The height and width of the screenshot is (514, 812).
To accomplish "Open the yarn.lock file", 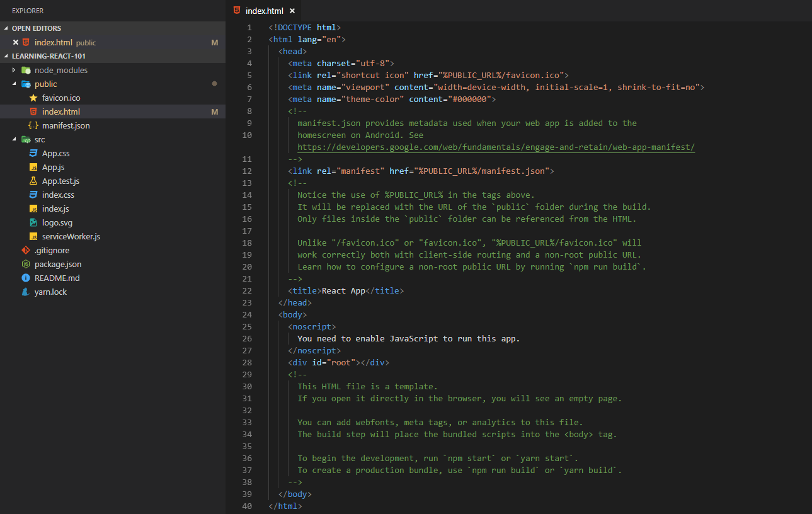I will coord(50,292).
